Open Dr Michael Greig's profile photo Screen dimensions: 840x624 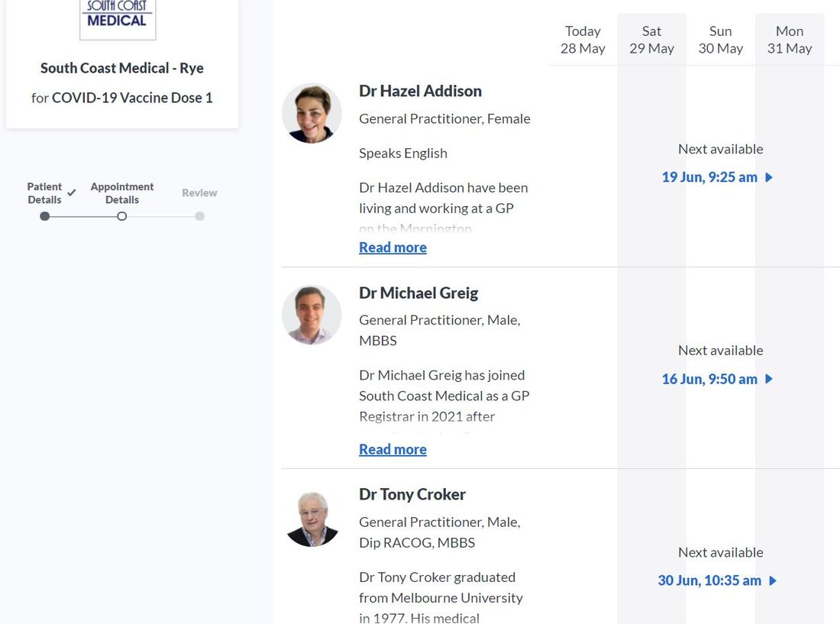tap(312, 315)
